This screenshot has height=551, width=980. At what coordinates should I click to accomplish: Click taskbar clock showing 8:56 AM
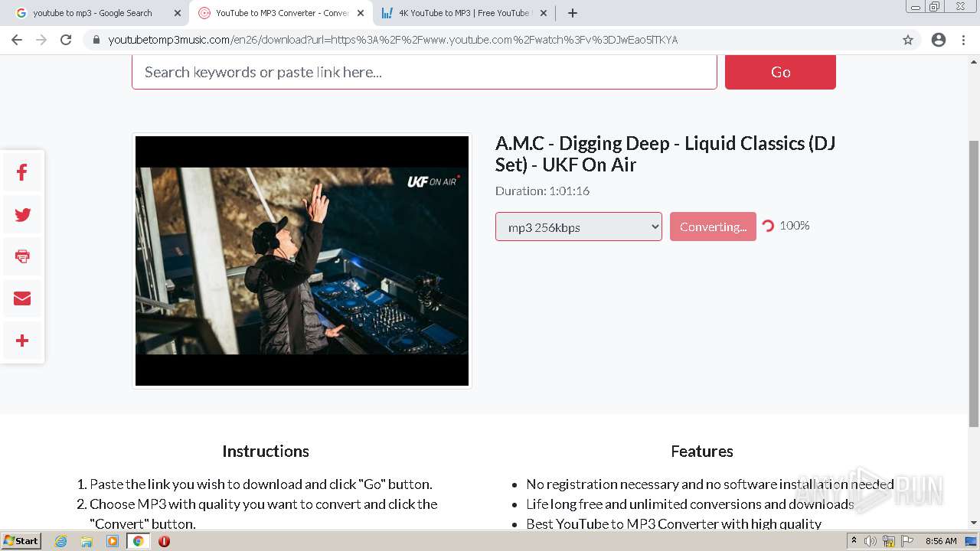(941, 541)
